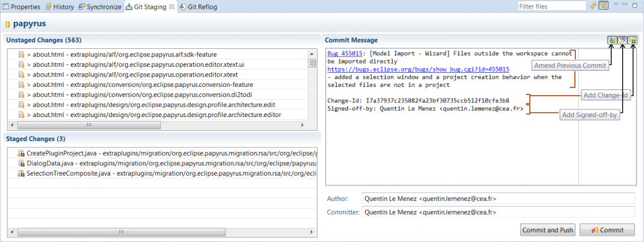Click the Commit and Push button
Screen dimensions: 644x242
pyautogui.click(x=548, y=230)
